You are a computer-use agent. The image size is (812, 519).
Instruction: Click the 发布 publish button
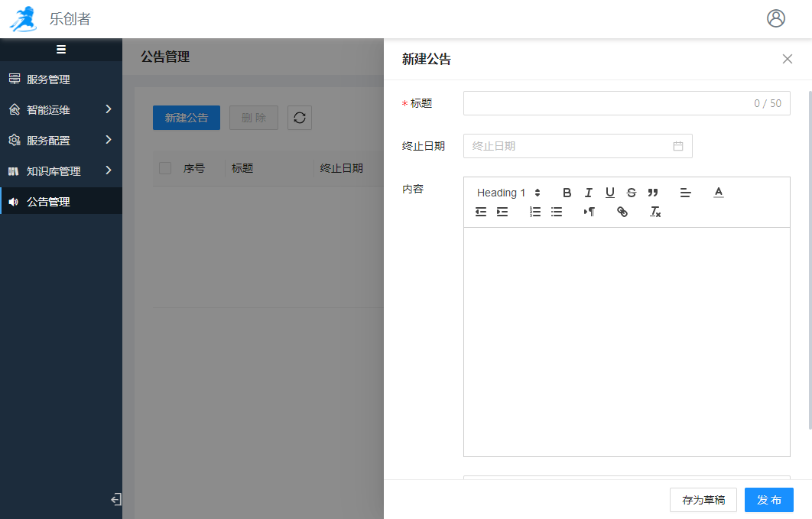(x=768, y=500)
